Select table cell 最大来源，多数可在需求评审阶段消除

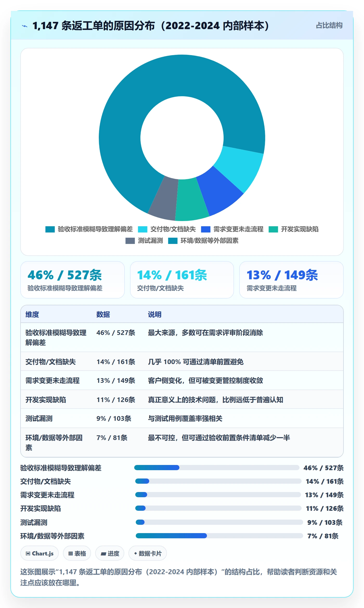click(x=205, y=333)
